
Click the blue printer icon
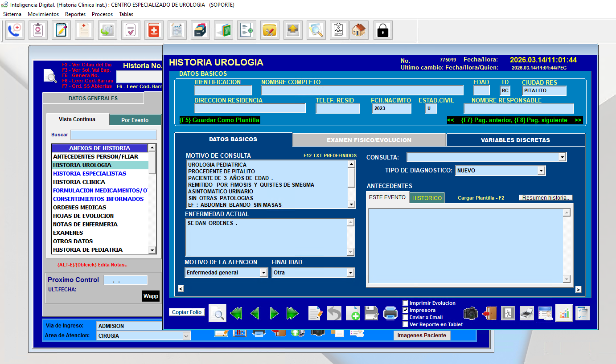point(390,313)
